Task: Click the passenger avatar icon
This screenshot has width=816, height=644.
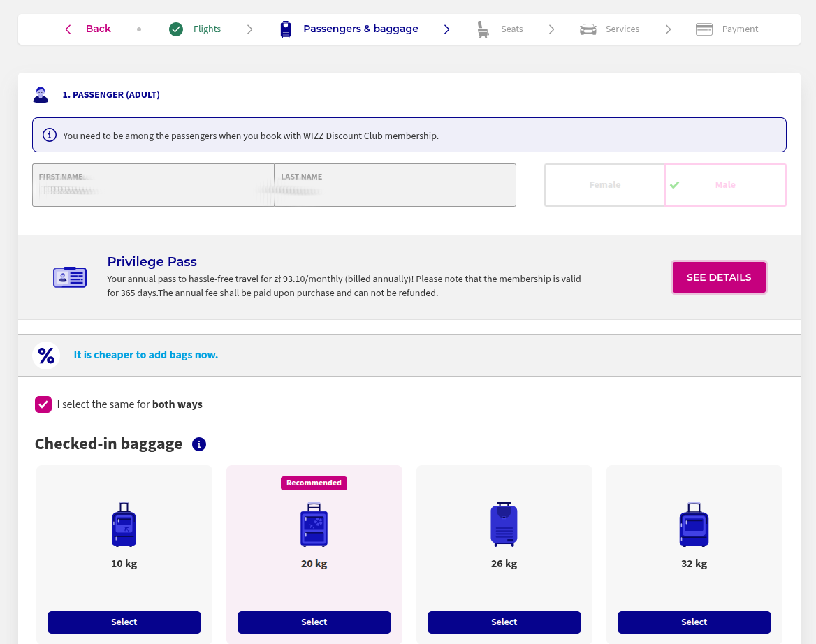Action: point(41,95)
